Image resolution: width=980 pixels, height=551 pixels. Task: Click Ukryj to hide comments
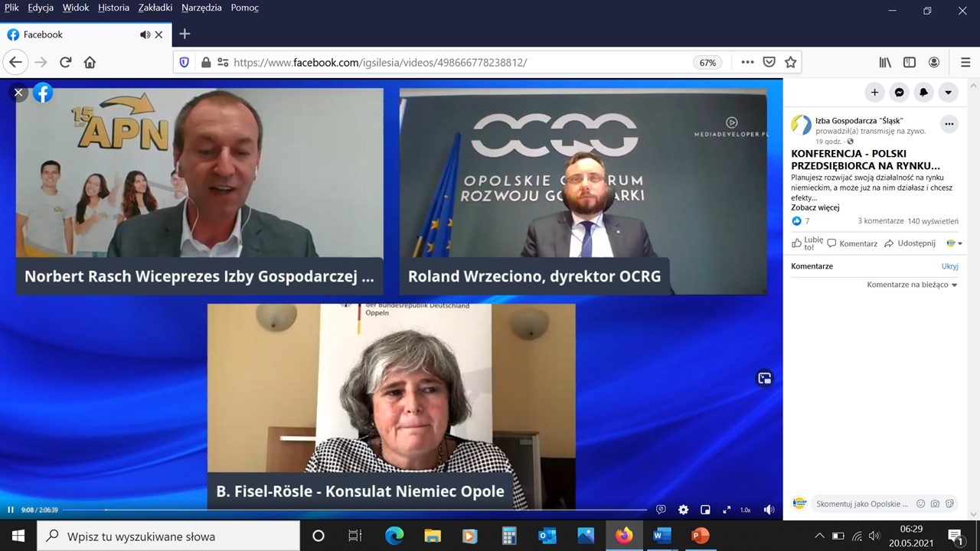point(949,266)
